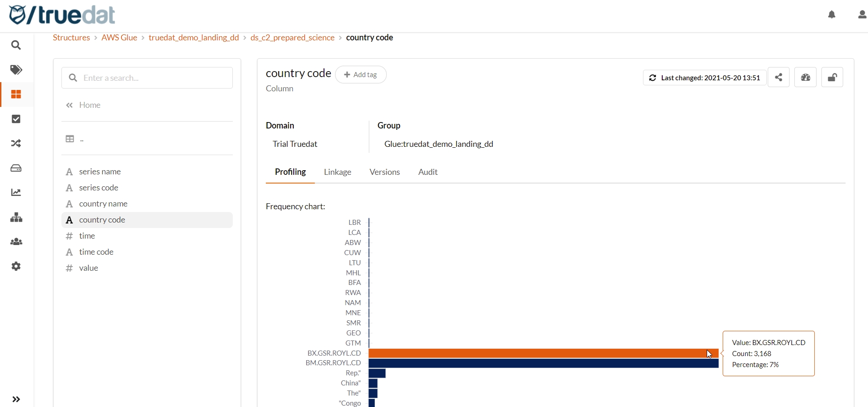The image size is (868, 407).
Task: Click the tags icon in sidebar
Action: click(16, 70)
